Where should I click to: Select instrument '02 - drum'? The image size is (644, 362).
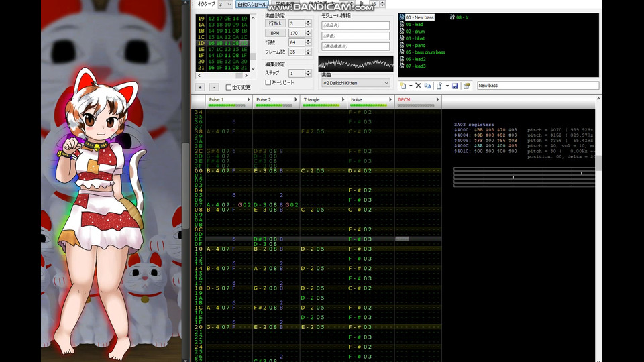pyautogui.click(x=412, y=32)
